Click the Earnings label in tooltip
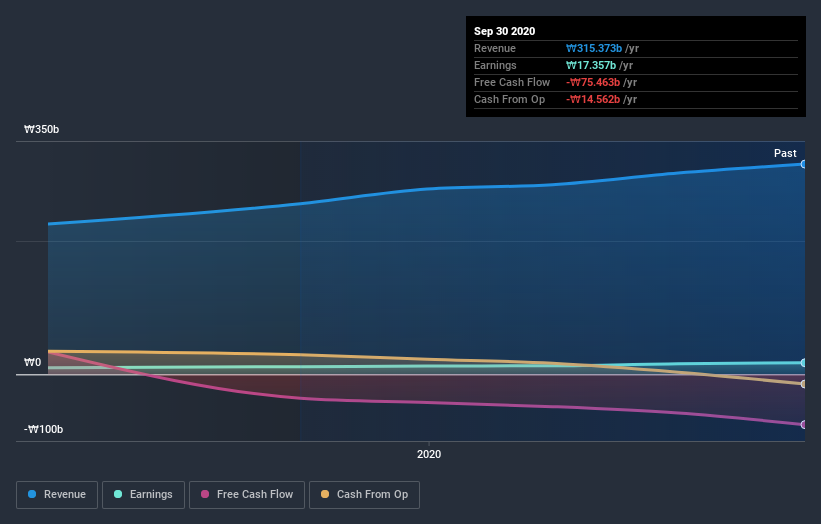This screenshot has width=821, height=524. (495, 65)
